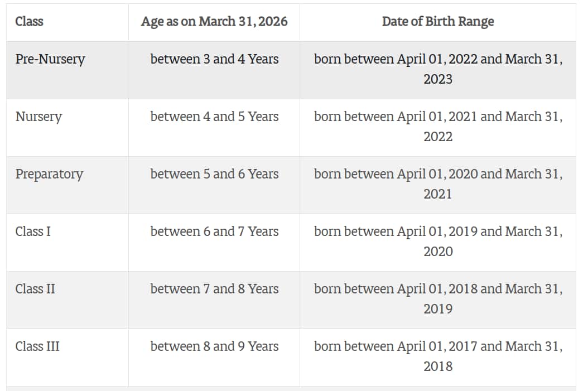Select the April 2018 to March 2019 birth range
This screenshot has width=588, height=391.
tap(438, 299)
